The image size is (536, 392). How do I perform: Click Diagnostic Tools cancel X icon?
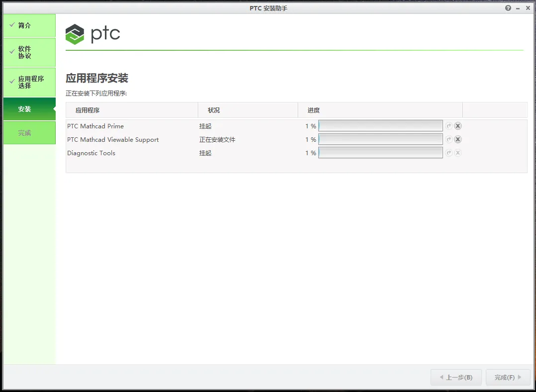(x=458, y=153)
